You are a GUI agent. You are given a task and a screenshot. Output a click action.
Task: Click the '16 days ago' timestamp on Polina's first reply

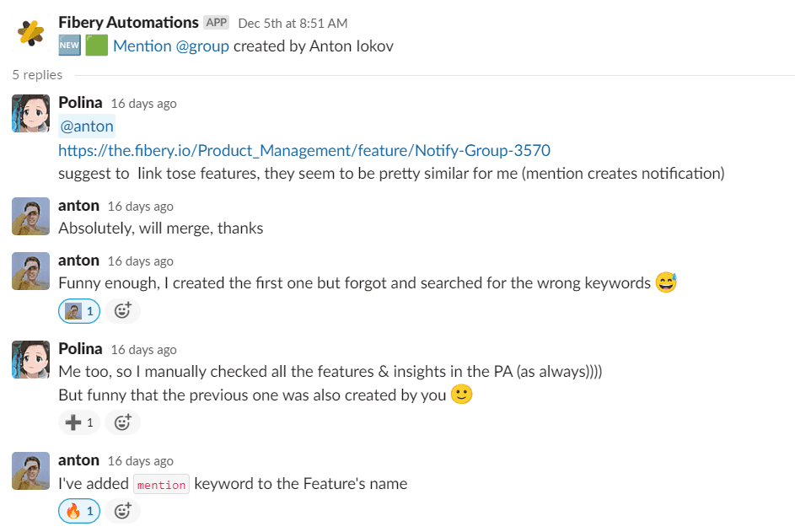[x=143, y=104]
